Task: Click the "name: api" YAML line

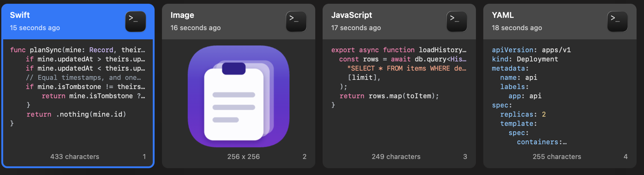Action: point(519,77)
